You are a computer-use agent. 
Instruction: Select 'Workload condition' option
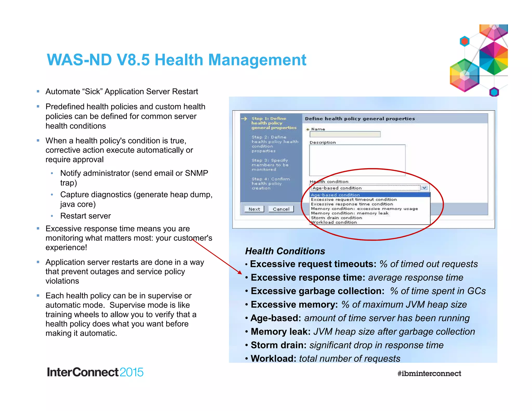pyautogui.click(x=334, y=222)
